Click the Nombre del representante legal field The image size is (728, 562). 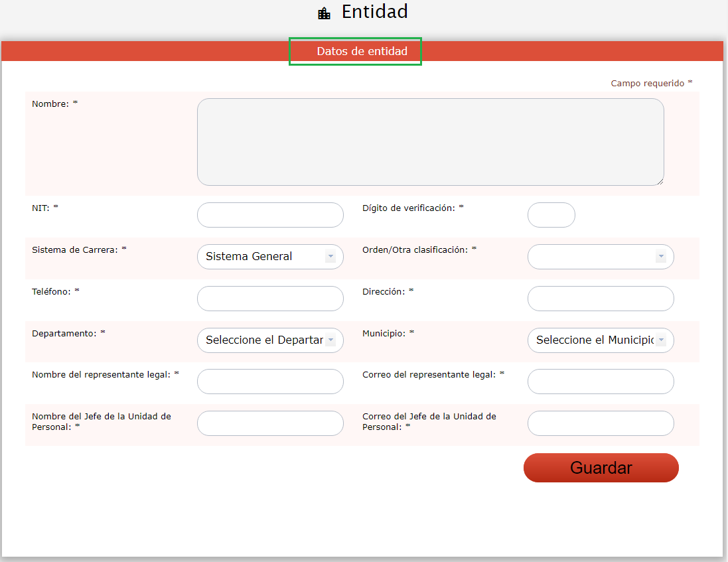(270, 382)
